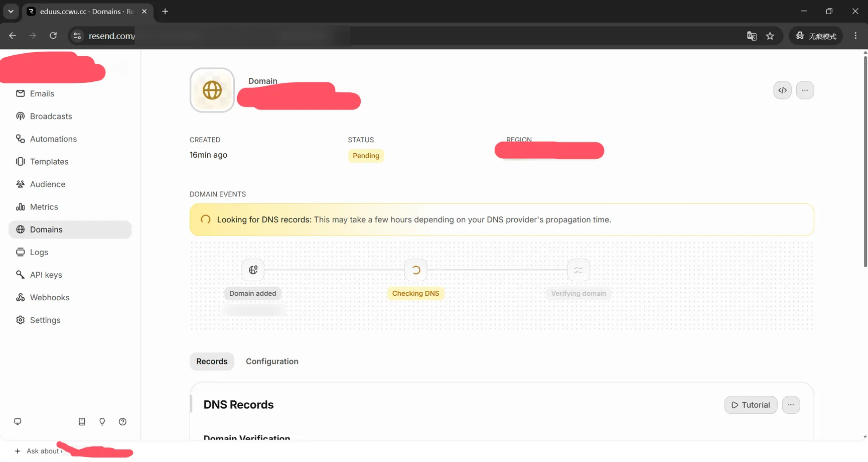Click the Pending status badge
The height and width of the screenshot is (462, 868).
pos(366,156)
